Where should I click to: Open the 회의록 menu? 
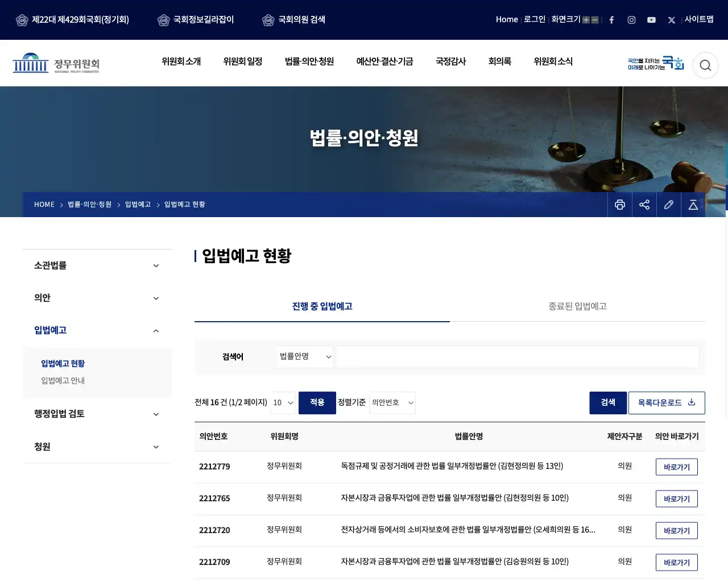coord(500,61)
